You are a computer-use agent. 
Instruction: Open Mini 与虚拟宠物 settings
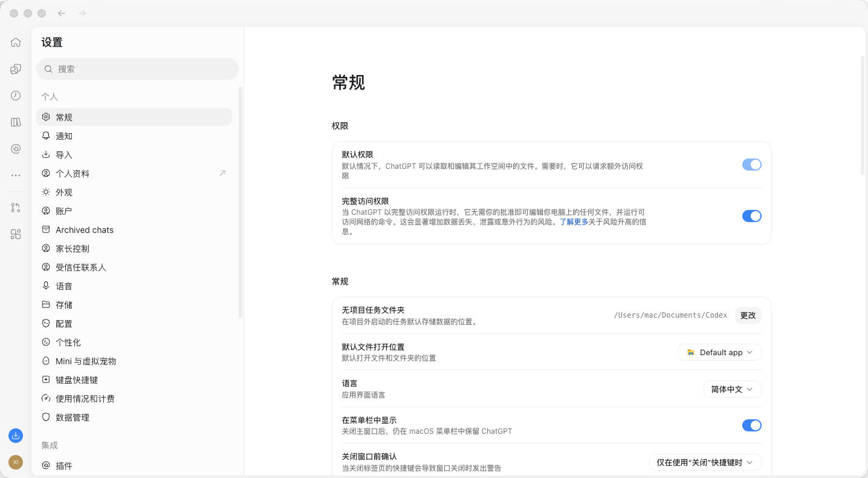pos(134,361)
